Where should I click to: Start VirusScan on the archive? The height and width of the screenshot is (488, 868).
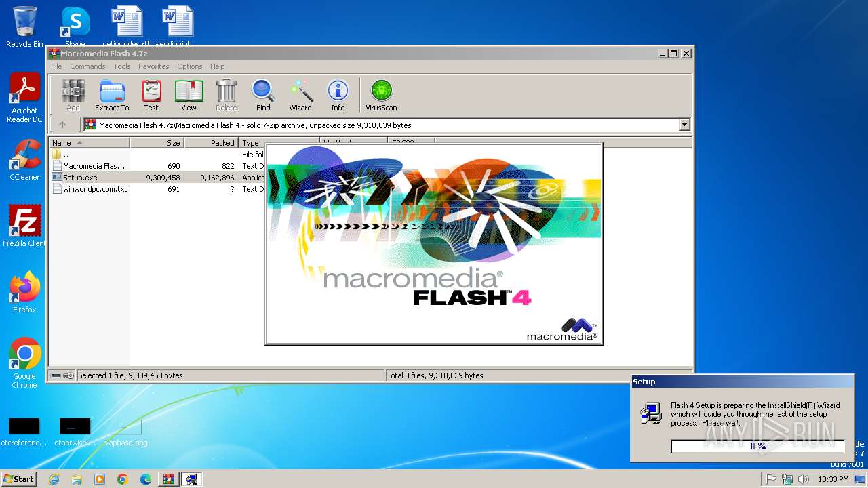click(x=381, y=95)
